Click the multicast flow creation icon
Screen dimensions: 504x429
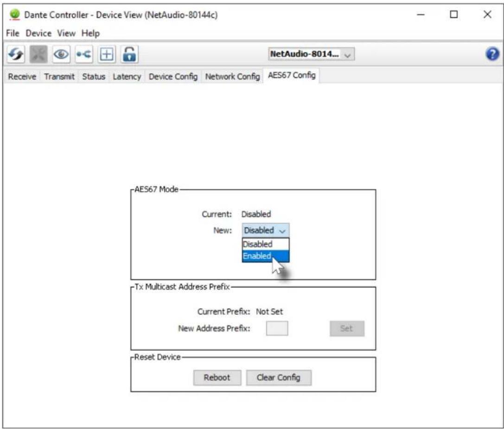(84, 54)
